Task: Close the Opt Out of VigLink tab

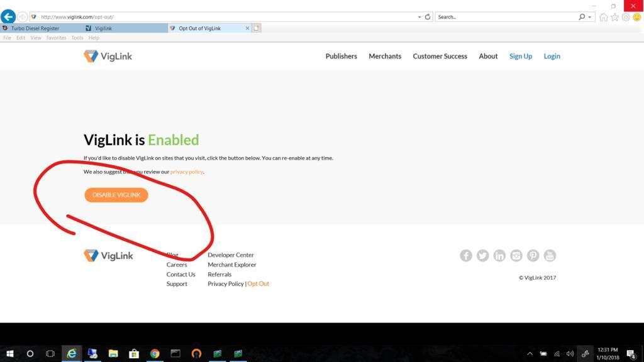Action: (x=247, y=28)
